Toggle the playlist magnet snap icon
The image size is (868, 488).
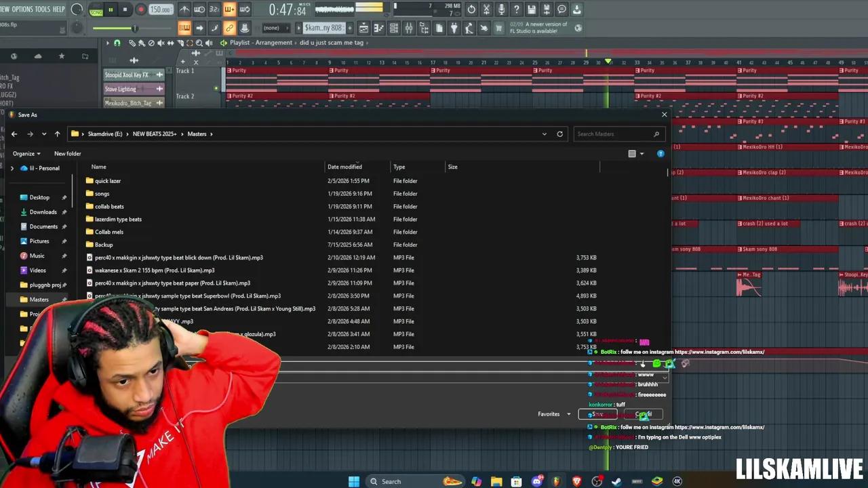pyautogui.click(x=117, y=43)
